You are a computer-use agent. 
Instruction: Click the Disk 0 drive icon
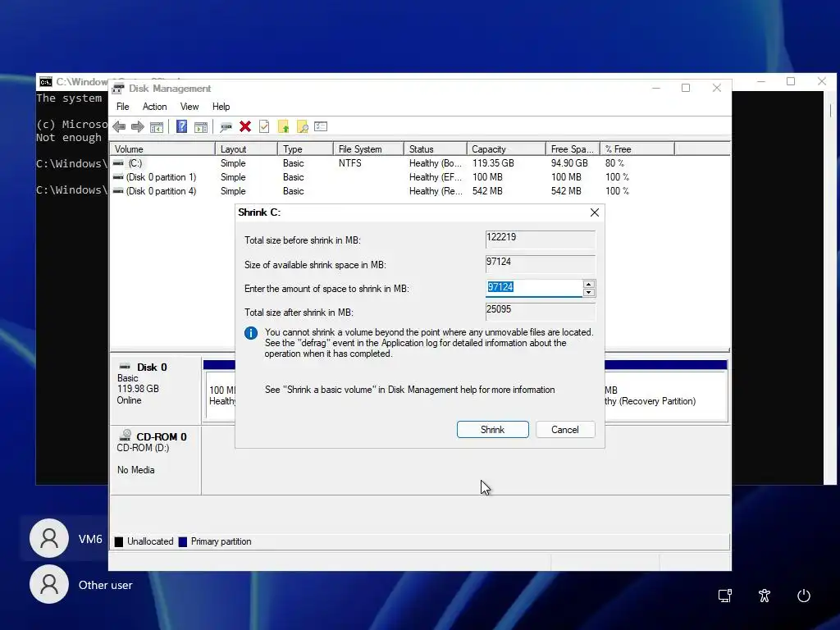click(125, 367)
